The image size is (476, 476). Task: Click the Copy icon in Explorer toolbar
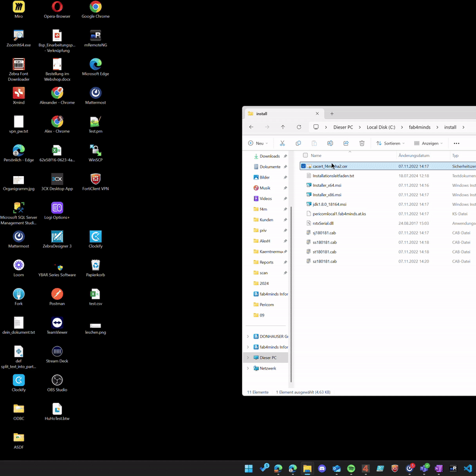coord(298,143)
